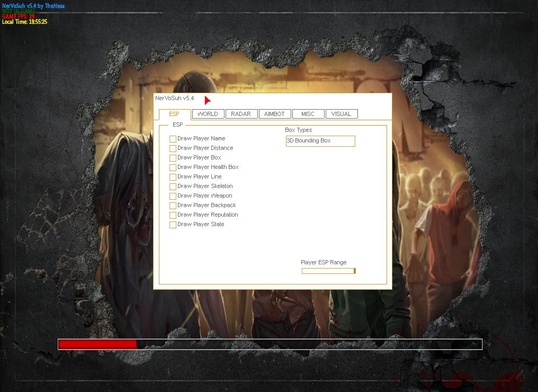This screenshot has height=392, width=538.
Task: Toggle the Draw Player Skeleton checkbox
Action: pos(173,186)
